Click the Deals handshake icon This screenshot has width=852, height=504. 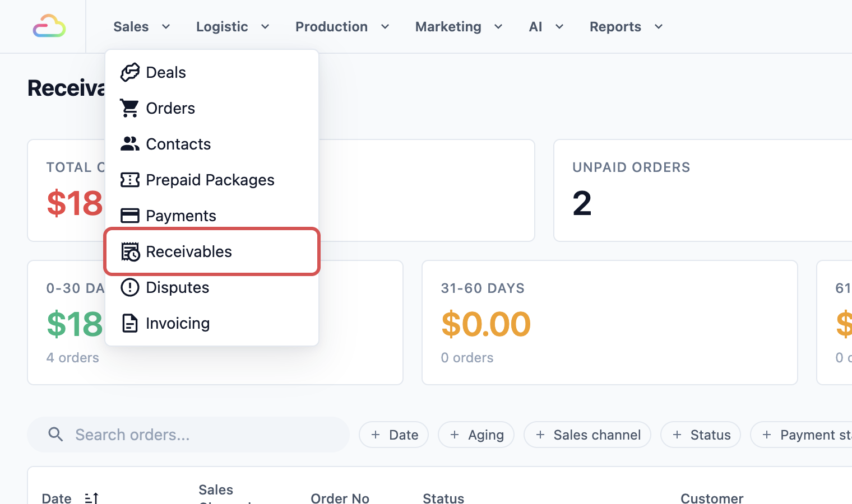tap(130, 72)
